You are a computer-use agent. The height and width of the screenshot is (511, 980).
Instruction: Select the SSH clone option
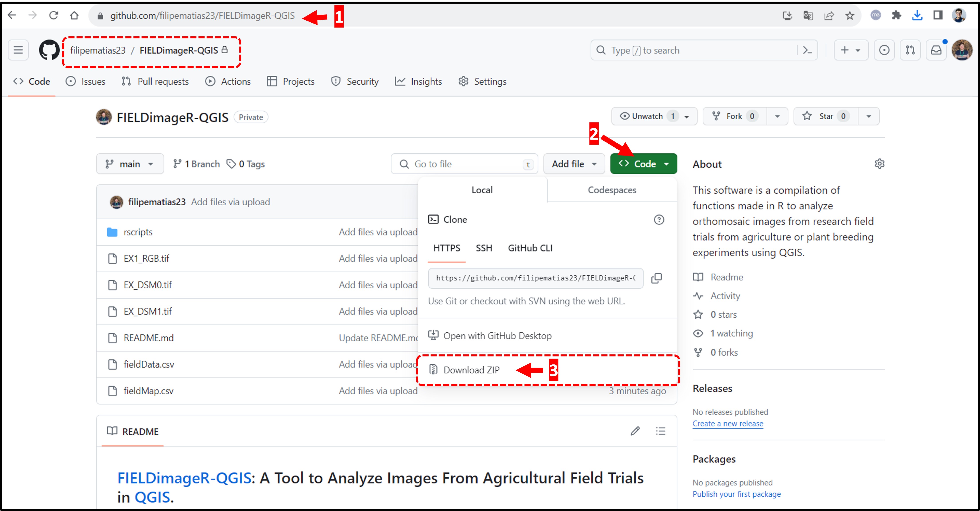[484, 248]
